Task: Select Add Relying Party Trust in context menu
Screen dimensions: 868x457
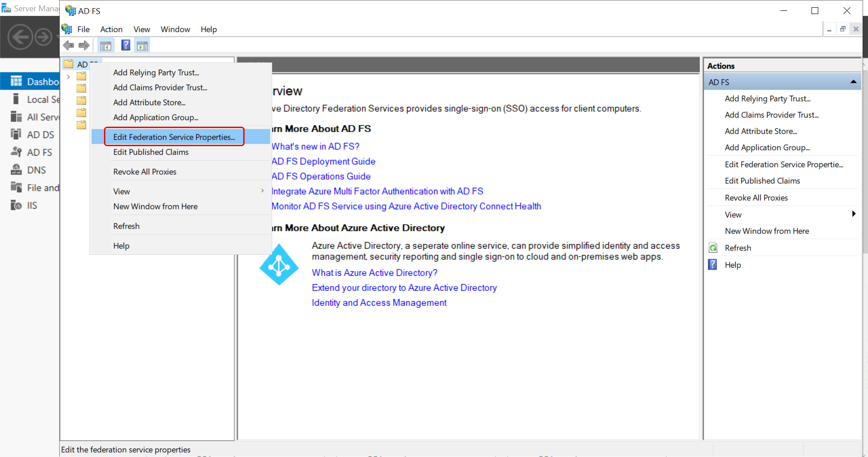Action: tap(156, 72)
